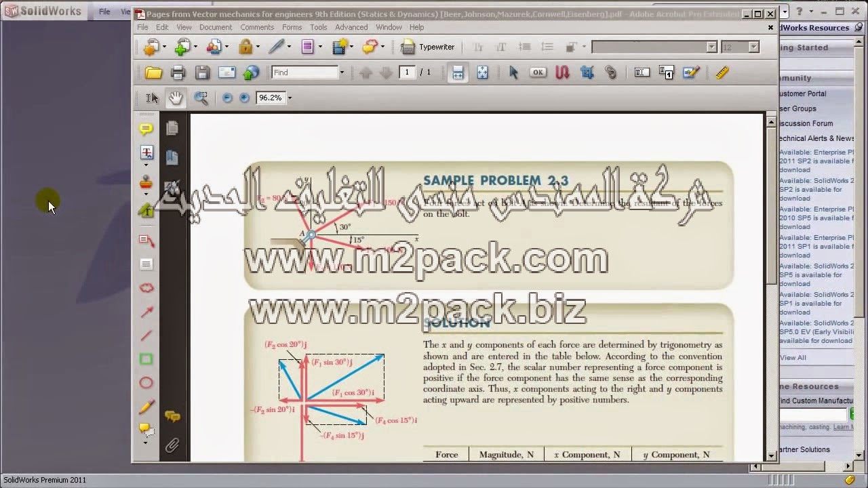Open the font name dropdown
Screen dimensions: 868x488
[x=711, y=47]
